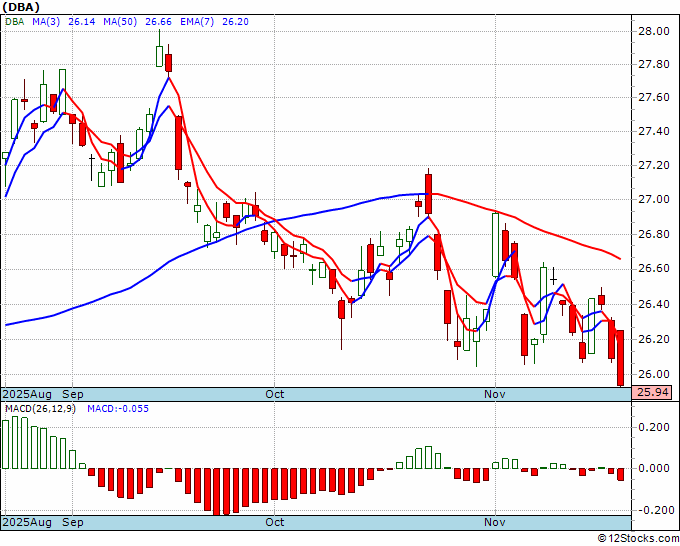Click 2025Aug on the MACD date axis
This screenshot has height=546, width=680.
[27, 522]
